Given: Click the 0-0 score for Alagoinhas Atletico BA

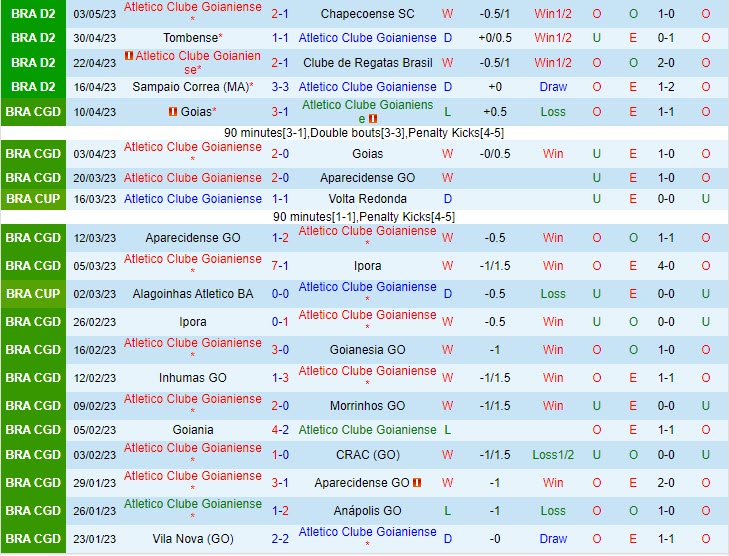Looking at the screenshot, I should click(x=280, y=294).
